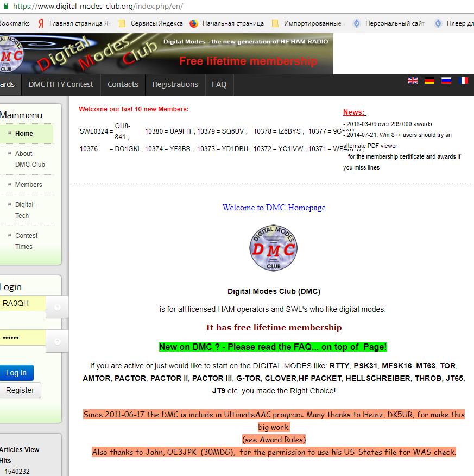The width and height of the screenshot is (474, 476).
Task: Choose the Russian flag language icon
Action: pos(446,80)
